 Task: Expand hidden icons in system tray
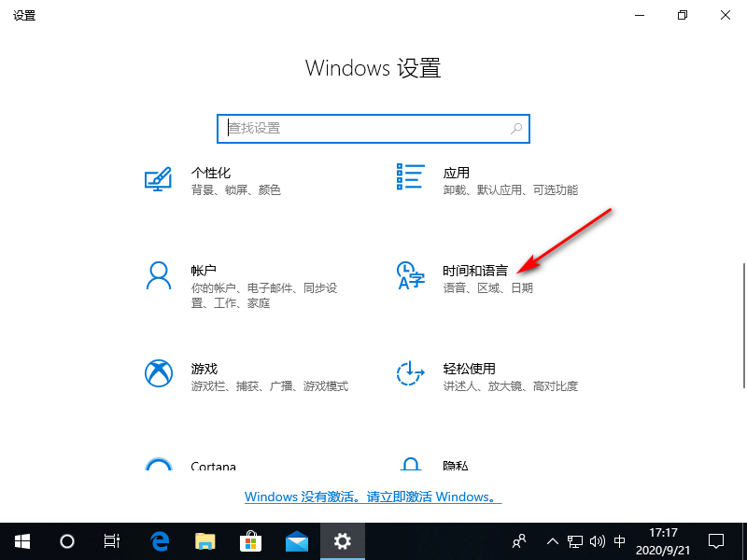[553, 541]
